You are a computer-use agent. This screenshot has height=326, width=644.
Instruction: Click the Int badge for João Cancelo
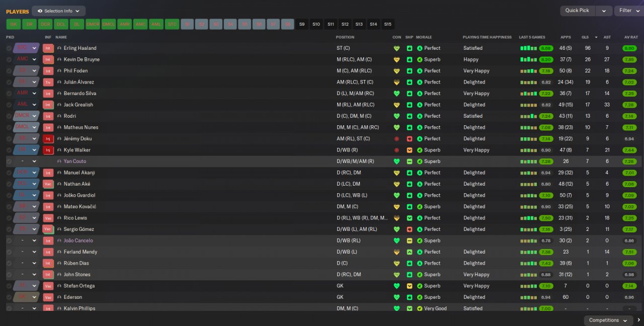[48, 240]
